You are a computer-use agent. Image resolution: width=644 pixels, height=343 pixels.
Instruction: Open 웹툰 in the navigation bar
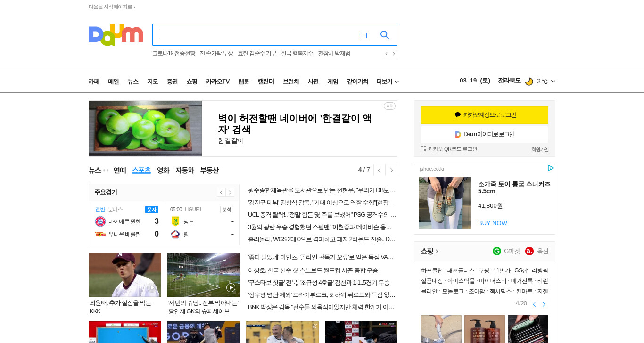point(244,82)
